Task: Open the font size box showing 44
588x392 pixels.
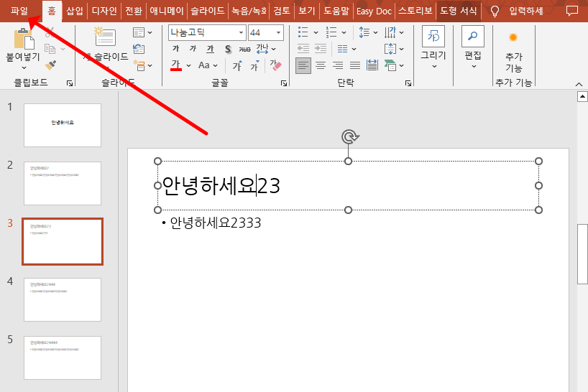Action: point(266,32)
